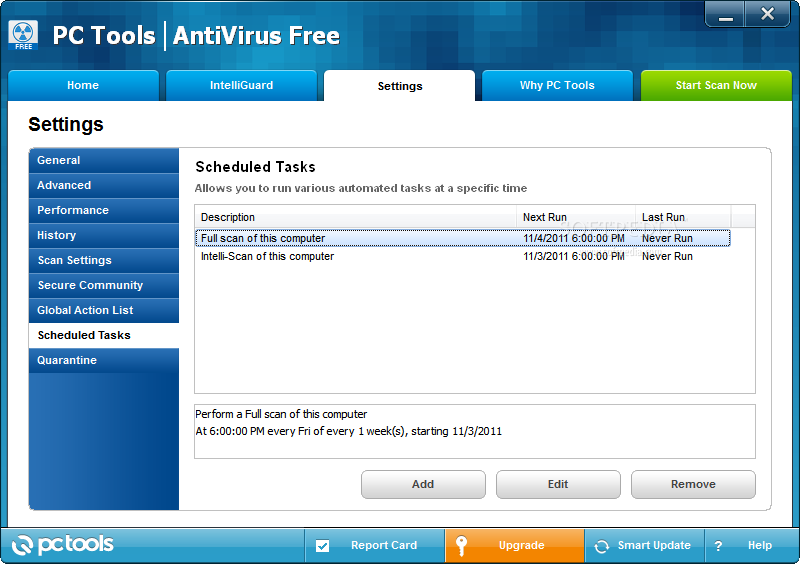This screenshot has width=800, height=564.
Task: Click the pctools logo in footer
Action: point(62,545)
